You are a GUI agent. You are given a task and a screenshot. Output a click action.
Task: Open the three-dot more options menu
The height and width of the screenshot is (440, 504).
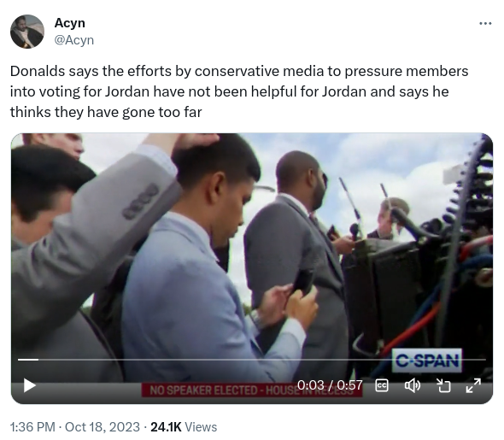point(485,23)
